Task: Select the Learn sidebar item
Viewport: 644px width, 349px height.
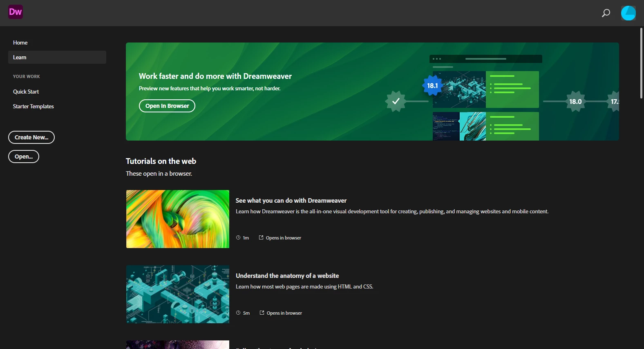Action: [57, 57]
